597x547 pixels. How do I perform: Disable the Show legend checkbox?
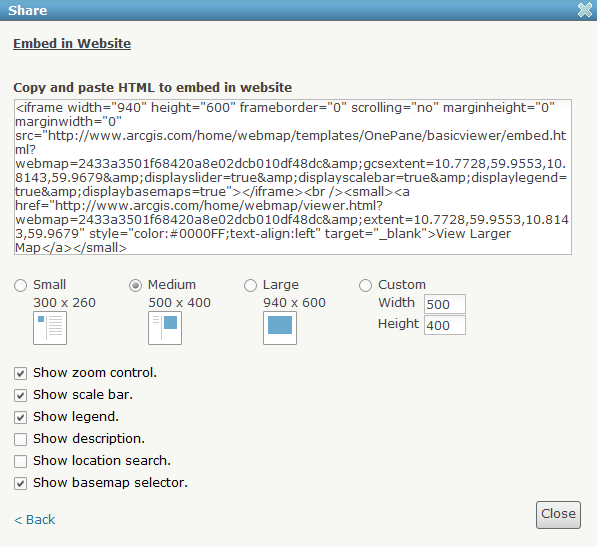pos(21,418)
